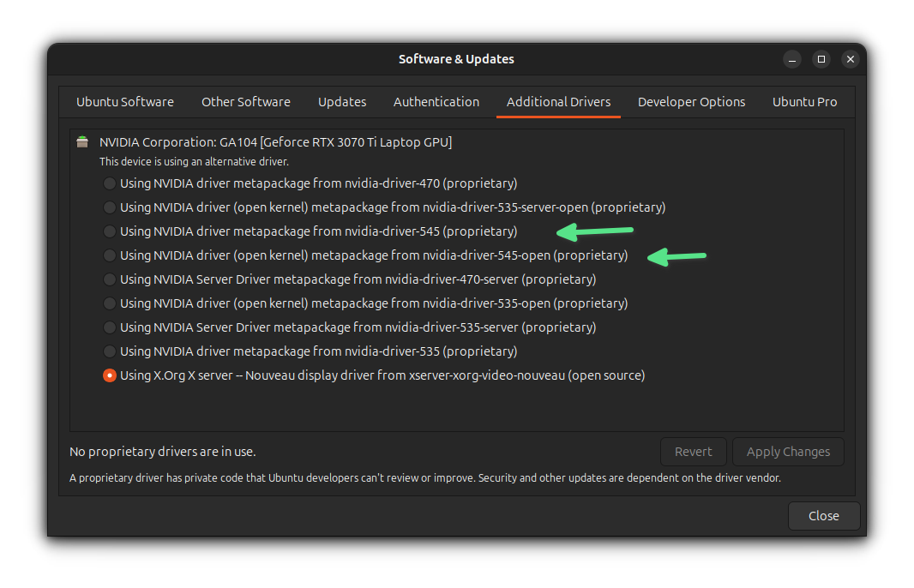This screenshot has height=588, width=914.
Task: Switch to the Ubuntu Software tab
Action: [x=124, y=101]
